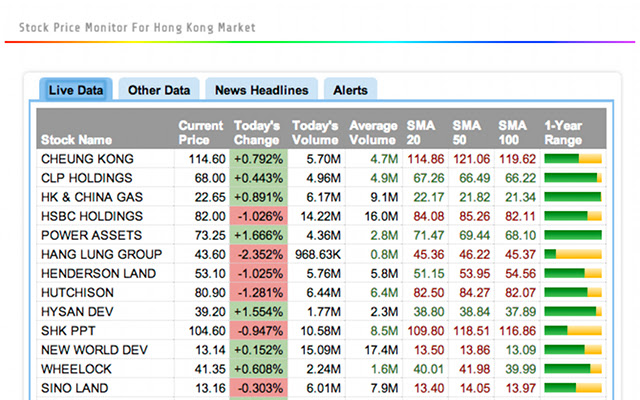Click CLP HOLDINGS 1-year range bar
This screenshot has height=400, width=640.
click(x=573, y=178)
